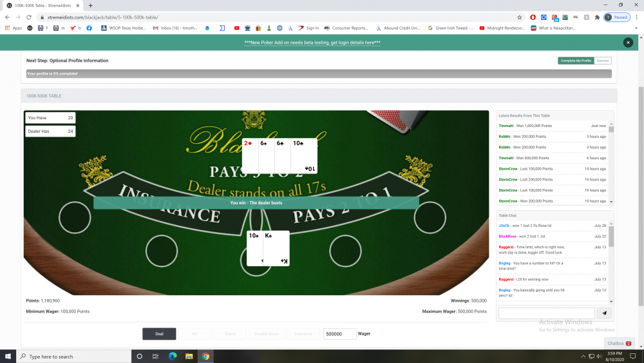Click the chat send paper-plane icon
Screen dimensions: 644x363
[604, 313]
